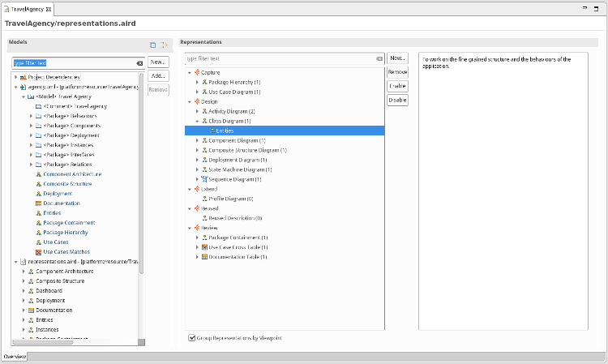Click the TravelAgency editor tab icon
Viewport: 608px width, 364px height.
6,9
